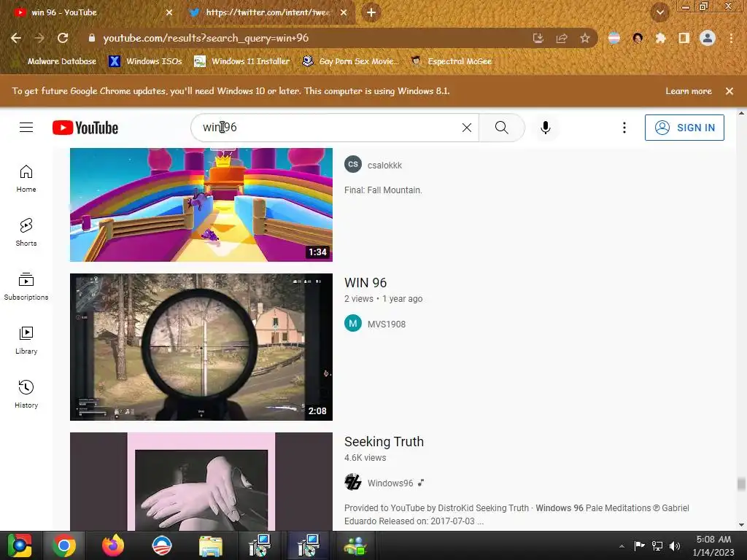The image size is (747, 560).
Task: Bookmark this page with the star icon
Action: (585, 38)
